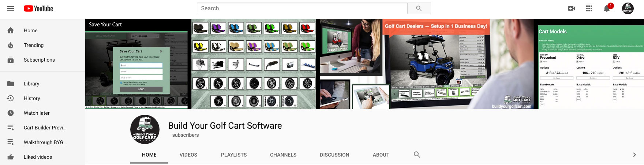
Task: Click the Cart Builder playlist icon
Action: click(x=11, y=128)
